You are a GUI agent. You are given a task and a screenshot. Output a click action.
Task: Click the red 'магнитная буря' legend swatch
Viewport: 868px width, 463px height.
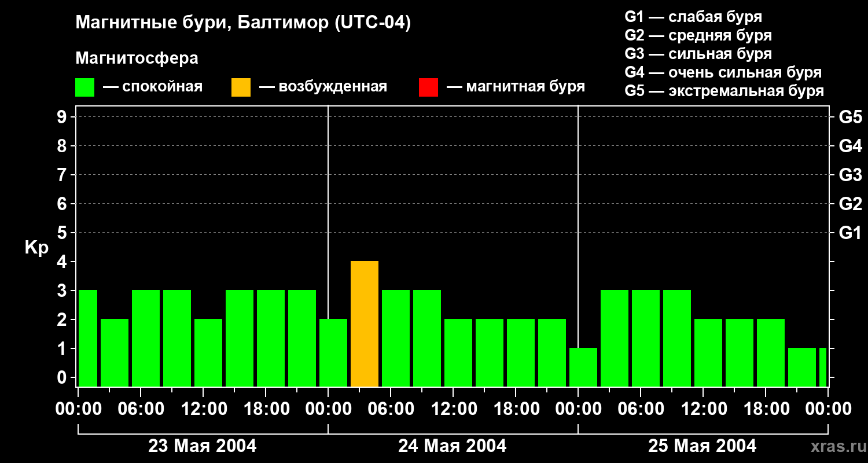click(x=428, y=87)
